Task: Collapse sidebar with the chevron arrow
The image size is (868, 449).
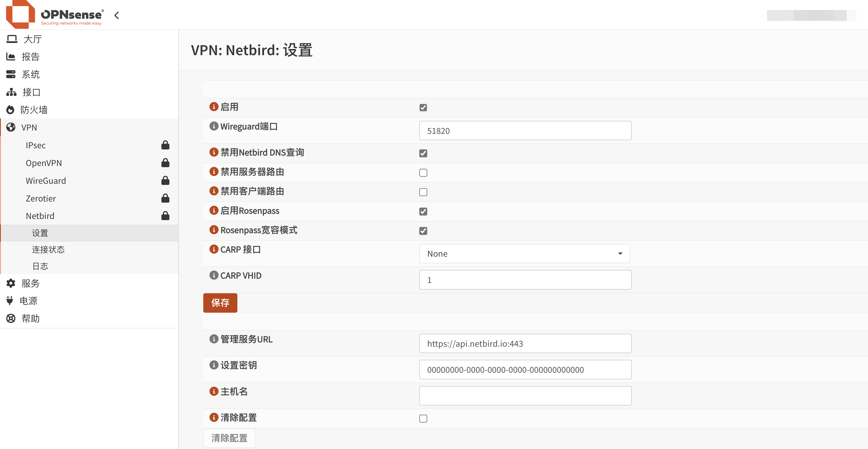Action: (x=116, y=16)
